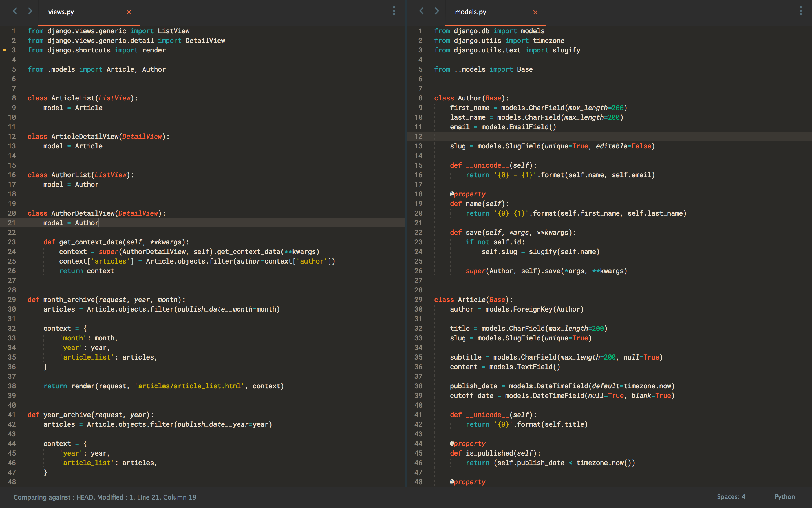Close the views.py tab
The height and width of the screenshot is (508, 812).
[x=129, y=12]
